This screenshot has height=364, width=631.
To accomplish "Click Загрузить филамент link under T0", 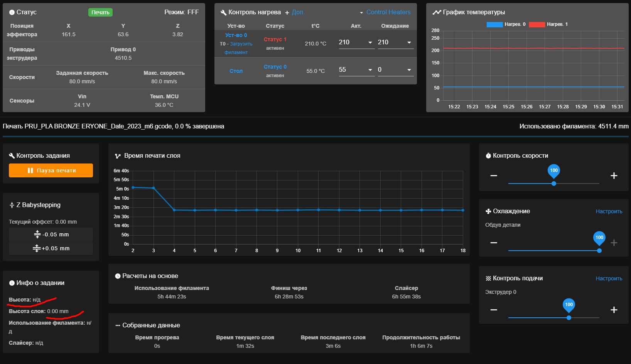I will tap(238, 48).
